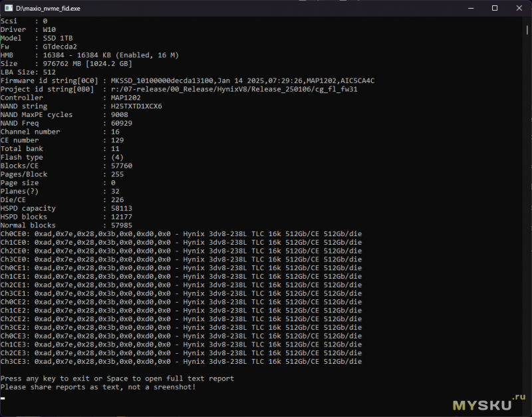Click the Ch3CE1 flash ID line
The image size is (532, 417).
click(x=181, y=293)
